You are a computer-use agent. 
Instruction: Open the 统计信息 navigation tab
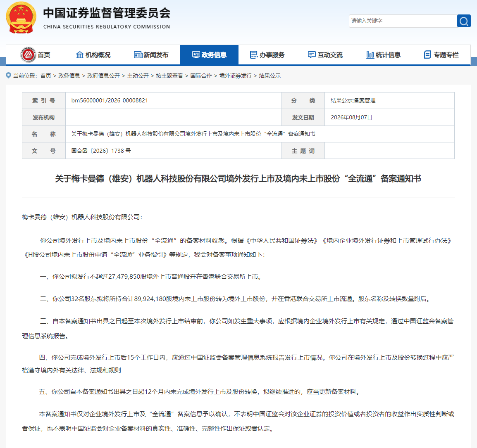pos(384,55)
